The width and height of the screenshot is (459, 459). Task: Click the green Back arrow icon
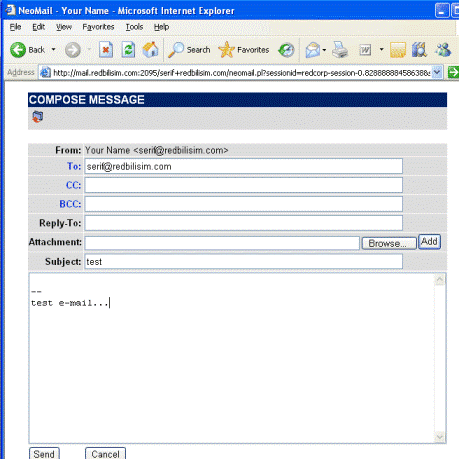[18, 50]
